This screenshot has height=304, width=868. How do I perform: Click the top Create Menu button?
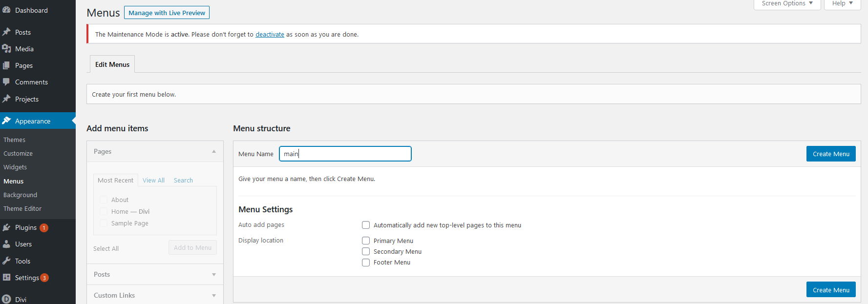point(831,154)
